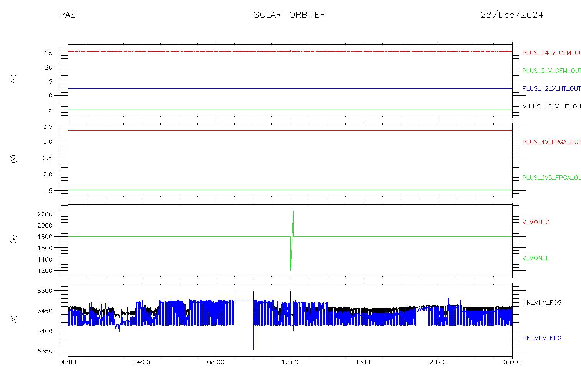Click the green V_MON_L legend label
The image size is (581, 392).
point(535,258)
